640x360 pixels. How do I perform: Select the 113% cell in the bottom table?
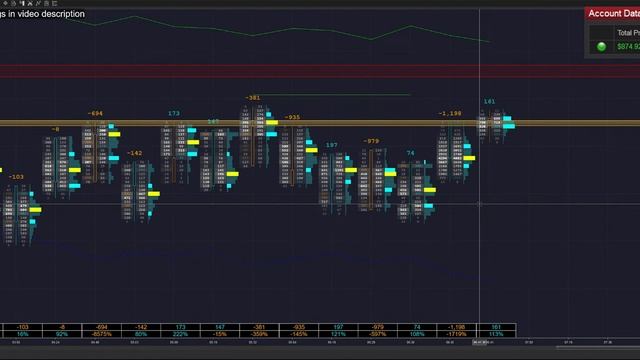click(496, 334)
